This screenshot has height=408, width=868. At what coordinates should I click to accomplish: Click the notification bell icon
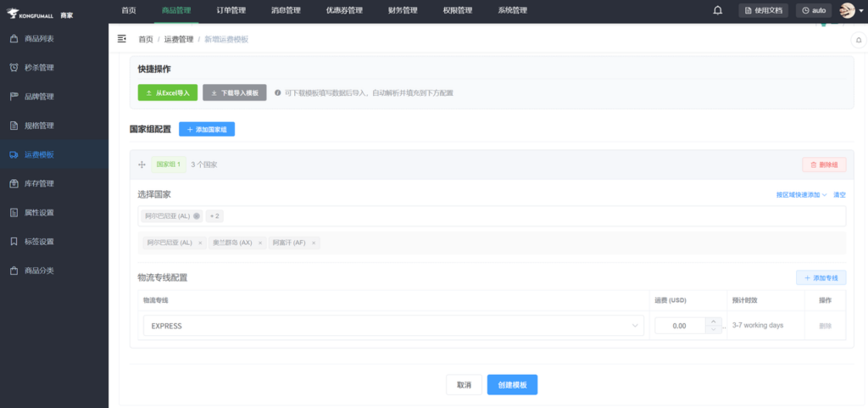point(718,10)
